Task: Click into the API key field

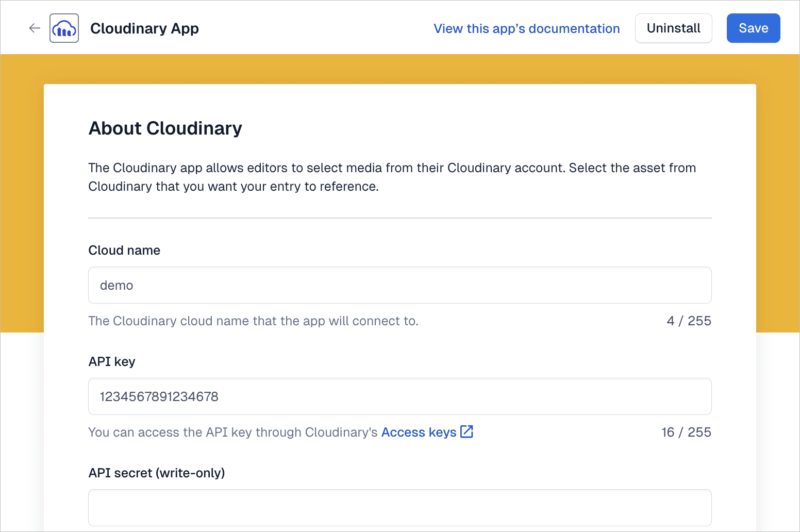Action: [399, 396]
